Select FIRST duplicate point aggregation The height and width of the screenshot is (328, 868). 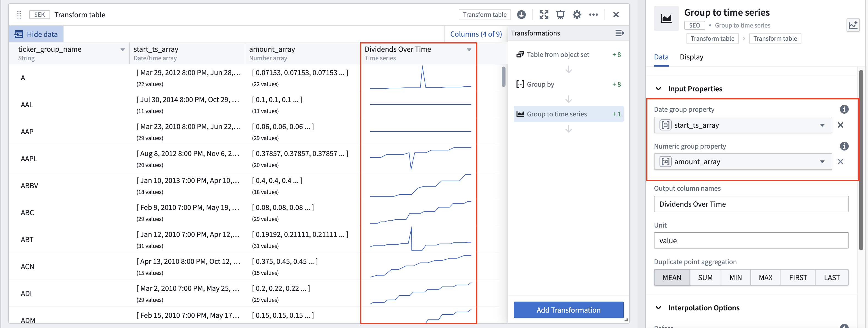click(x=798, y=277)
